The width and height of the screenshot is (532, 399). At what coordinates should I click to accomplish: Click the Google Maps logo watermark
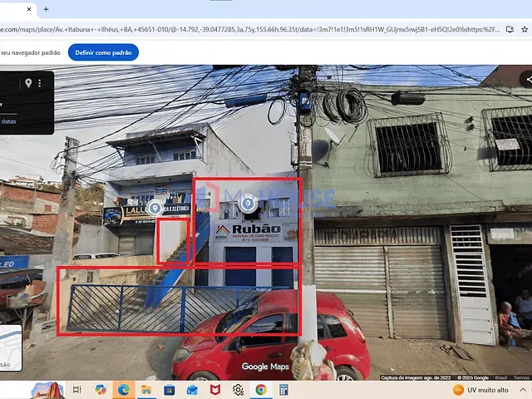pyautogui.click(x=265, y=367)
